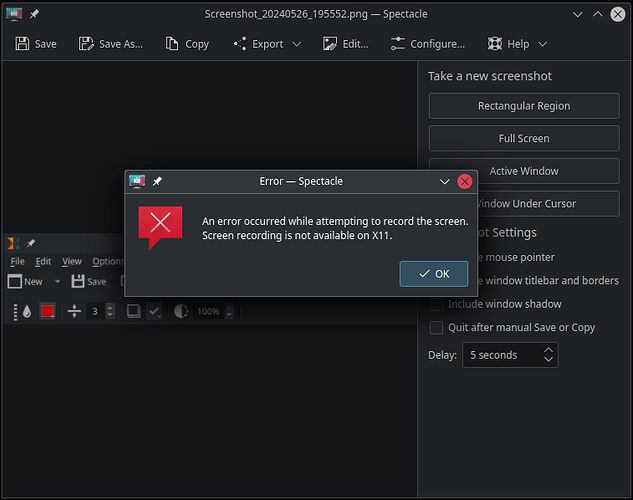Open Options menu in captured screenshot window
The image size is (633, 500).
click(108, 262)
